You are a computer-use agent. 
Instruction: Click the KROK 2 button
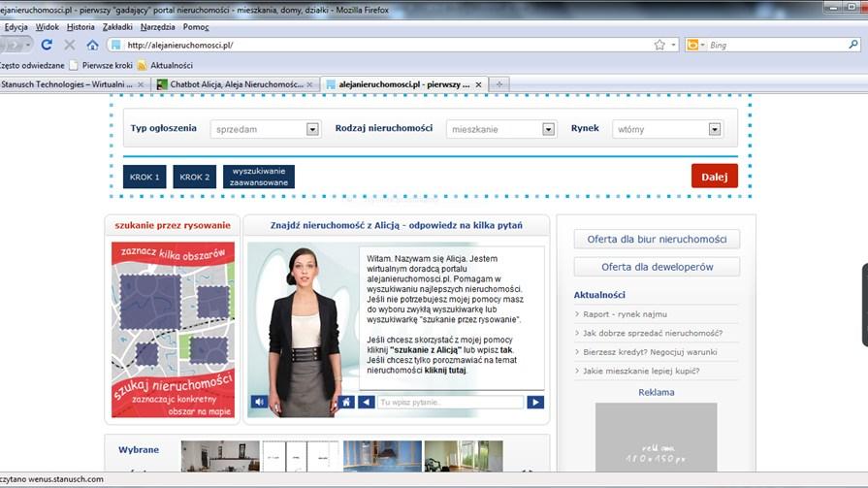pos(194,177)
